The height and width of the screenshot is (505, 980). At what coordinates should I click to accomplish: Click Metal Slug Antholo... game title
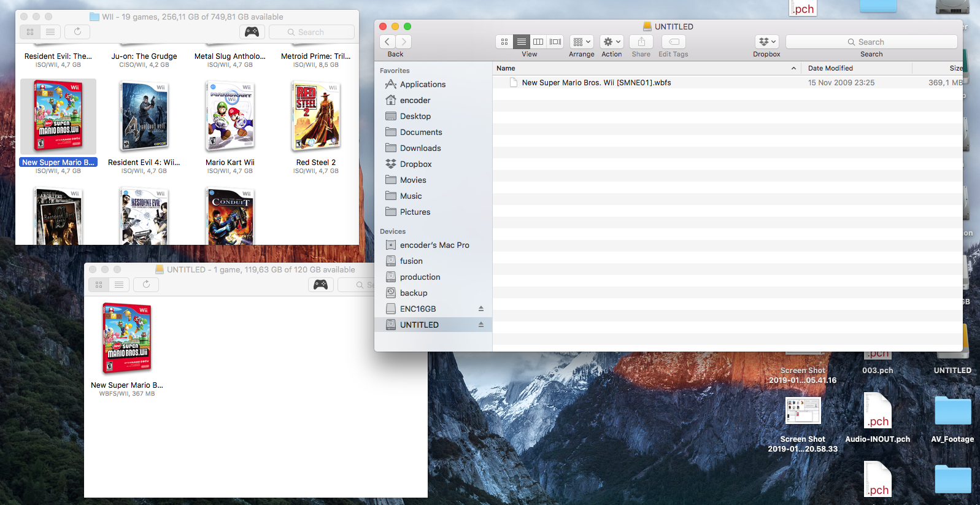pos(230,56)
